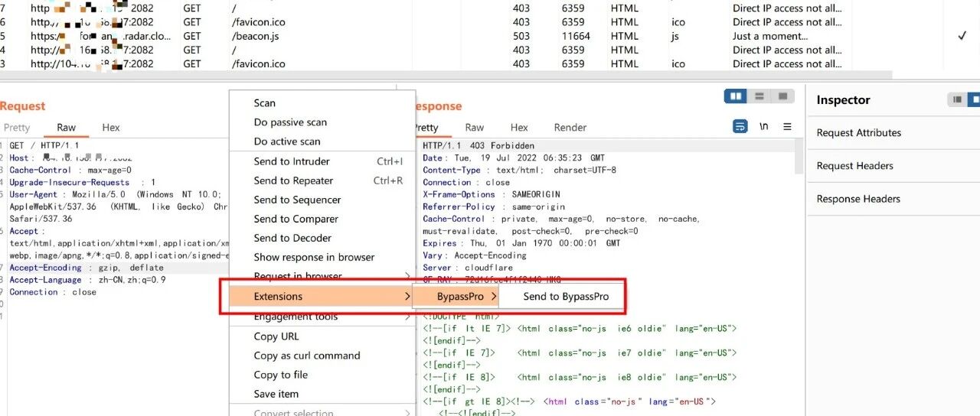Switch Response panel to Hex tab

click(519, 128)
